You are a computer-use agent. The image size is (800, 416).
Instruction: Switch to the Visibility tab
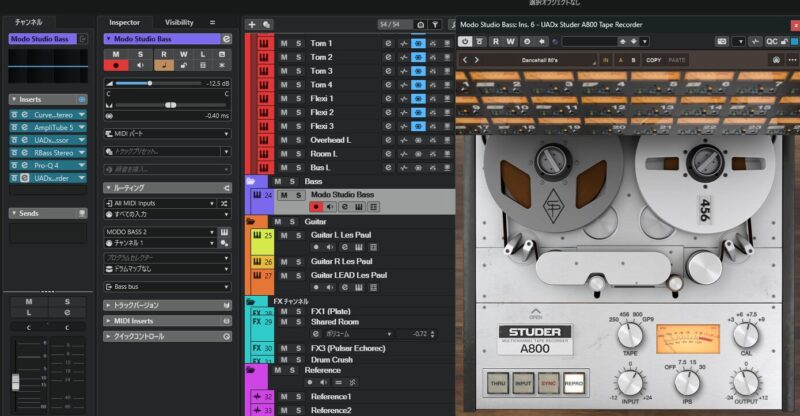coord(179,22)
